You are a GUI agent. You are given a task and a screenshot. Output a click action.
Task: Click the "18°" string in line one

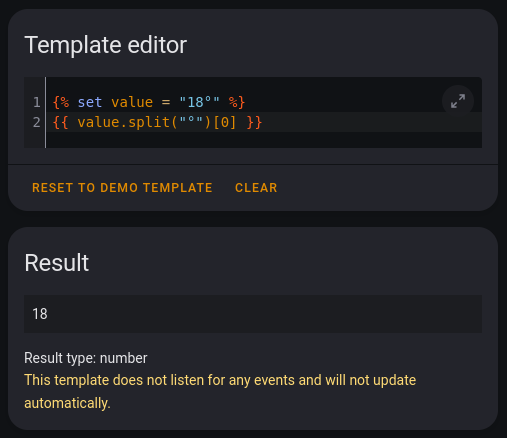[x=199, y=102]
